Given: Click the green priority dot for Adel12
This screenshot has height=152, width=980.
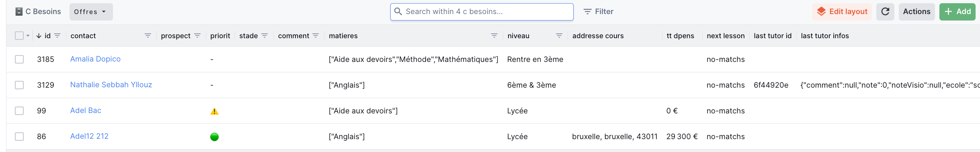Looking at the screenshot, I should point(215,137).
